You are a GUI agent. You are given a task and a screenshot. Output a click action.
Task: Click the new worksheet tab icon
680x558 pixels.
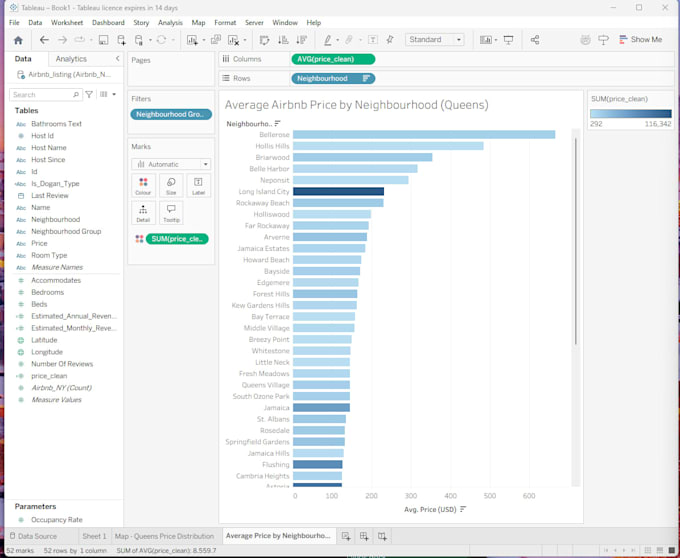pyautogui.click(x=346, y=536)
